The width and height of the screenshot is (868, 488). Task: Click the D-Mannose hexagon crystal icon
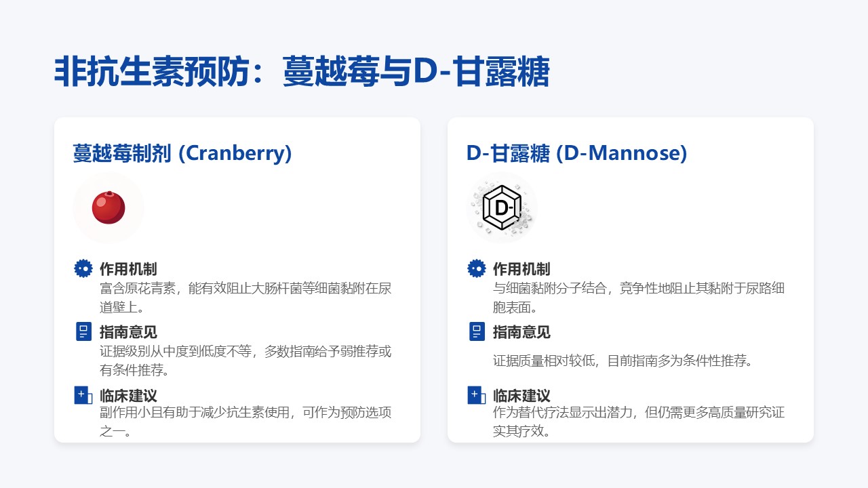pyautogui.click(x=502, y=207)
